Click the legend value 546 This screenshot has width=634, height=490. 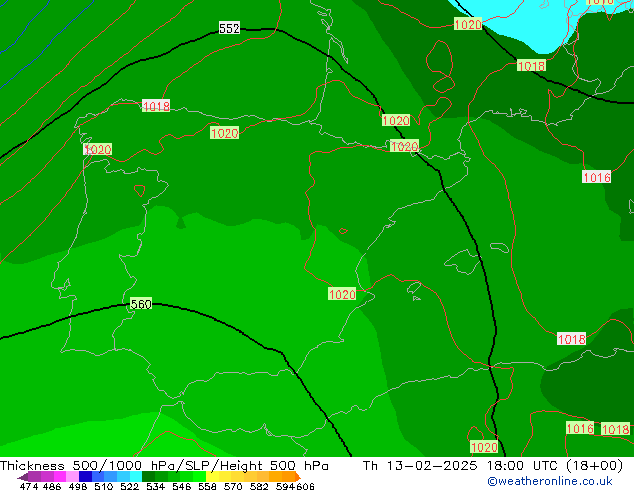181,486
